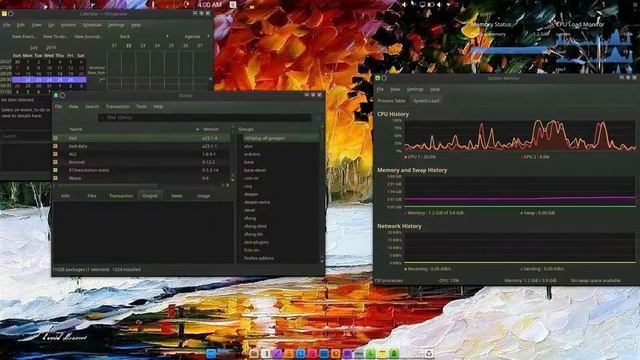Click the System Monitor title bar app icon
The width and height of the screenshot is (640, 360).
378,78
